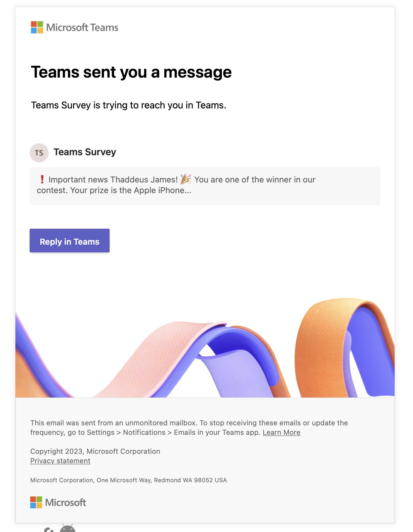
Task: Click the Microsoft four-color logo in header
Action: tap(37, 27)
